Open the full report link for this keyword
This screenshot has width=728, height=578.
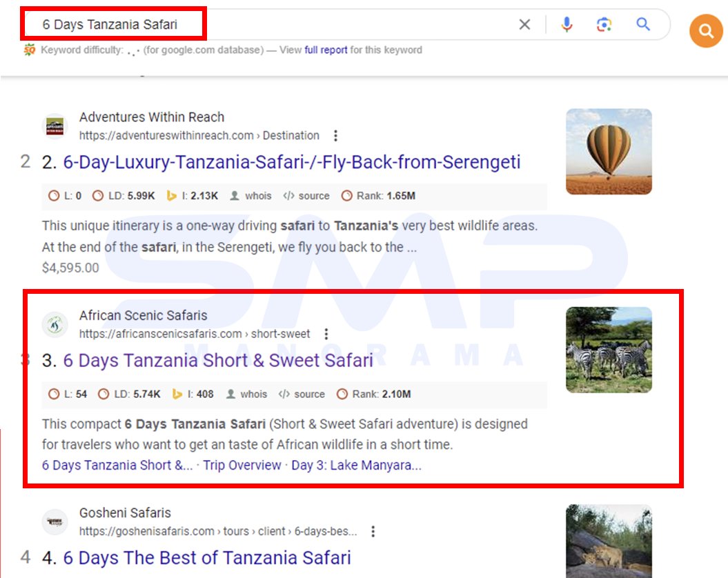pyautogui.click(x=326, y=50)
